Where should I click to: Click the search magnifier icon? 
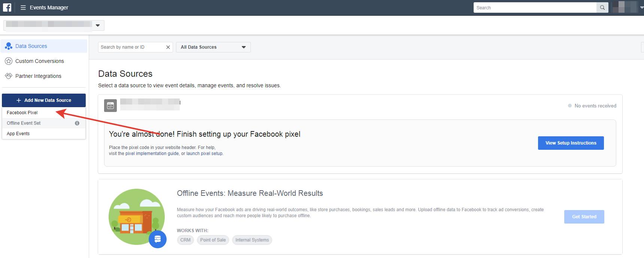click(602, 7)
